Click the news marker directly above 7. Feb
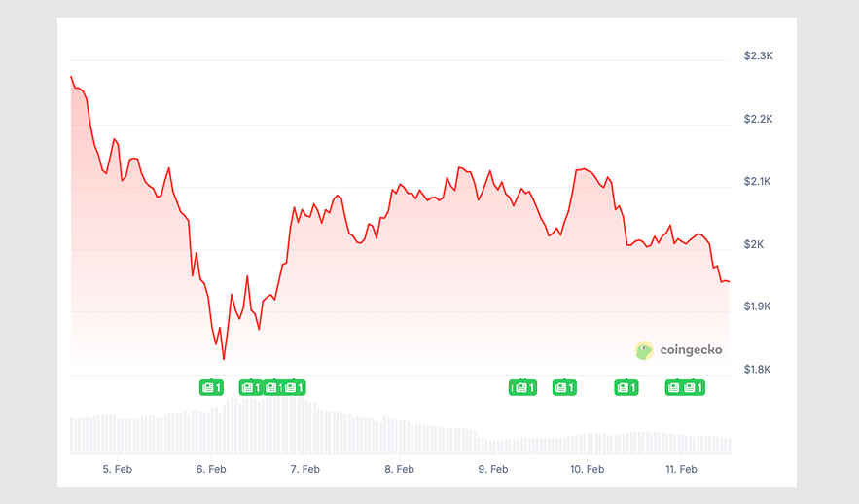 [295, 387]
